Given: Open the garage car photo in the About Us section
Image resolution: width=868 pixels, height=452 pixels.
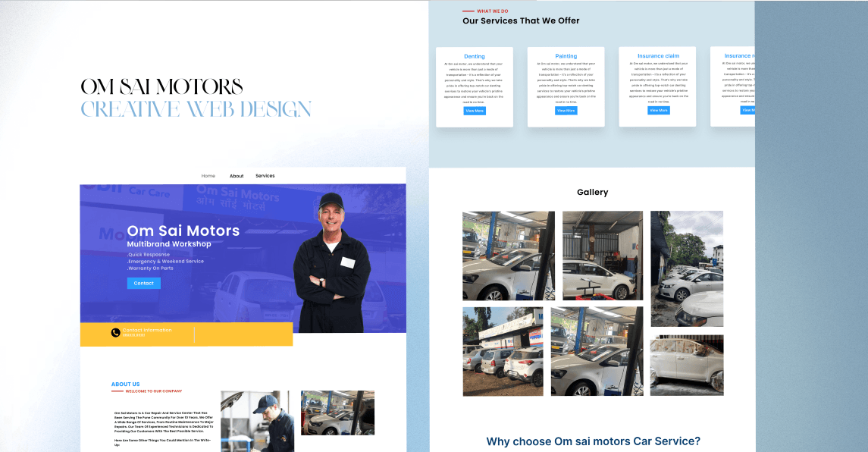Looking at the screenshot, I should coord(337,413).
